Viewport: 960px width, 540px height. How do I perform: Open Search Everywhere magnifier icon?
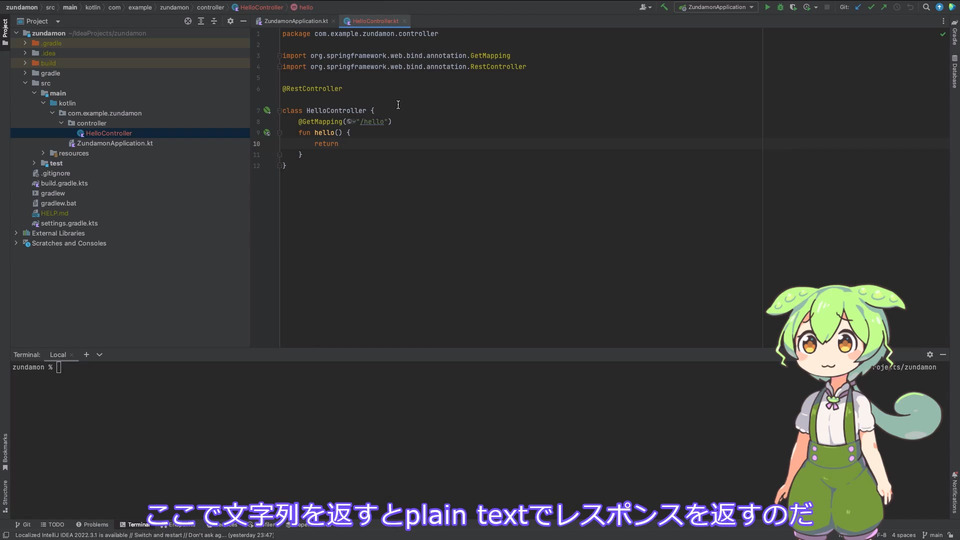click(x=926, y=7)
